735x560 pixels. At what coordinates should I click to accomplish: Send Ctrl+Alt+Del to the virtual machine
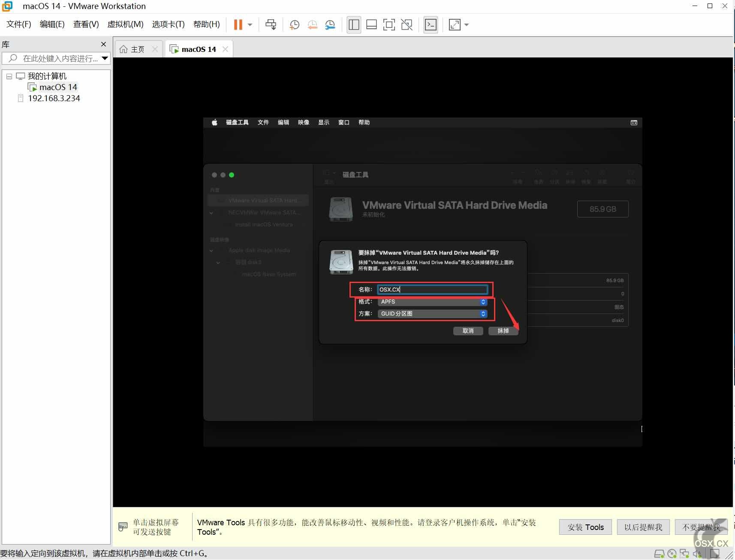coord(271,24)
